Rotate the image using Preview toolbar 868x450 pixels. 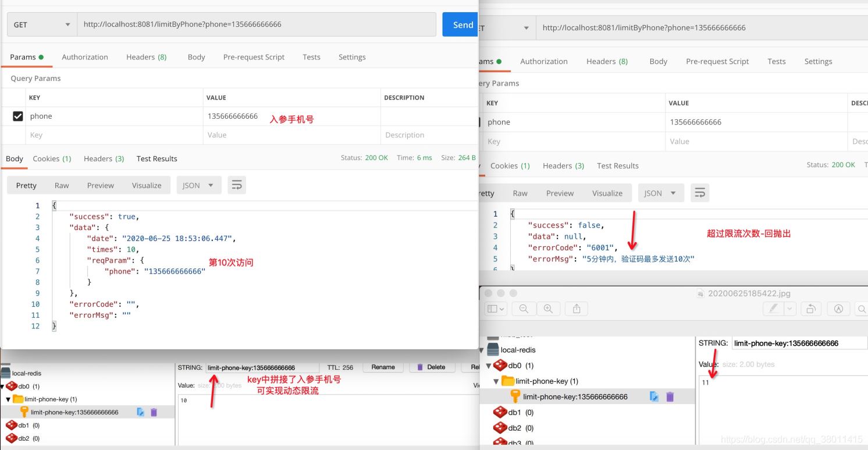pos(810,309)
